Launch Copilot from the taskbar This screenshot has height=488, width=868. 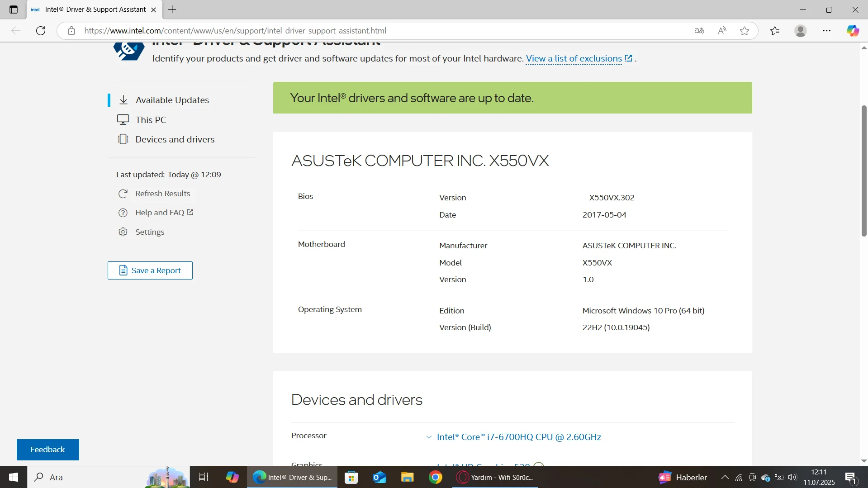coord(232,477)
